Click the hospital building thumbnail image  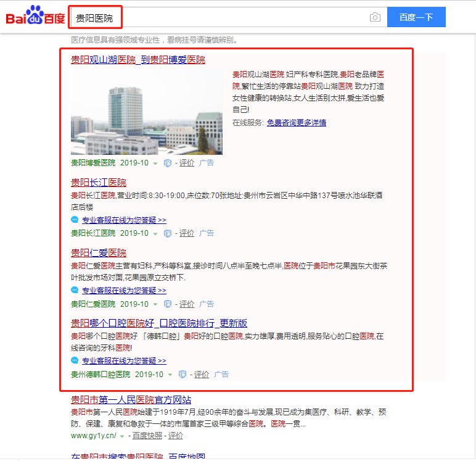(146, 111)
